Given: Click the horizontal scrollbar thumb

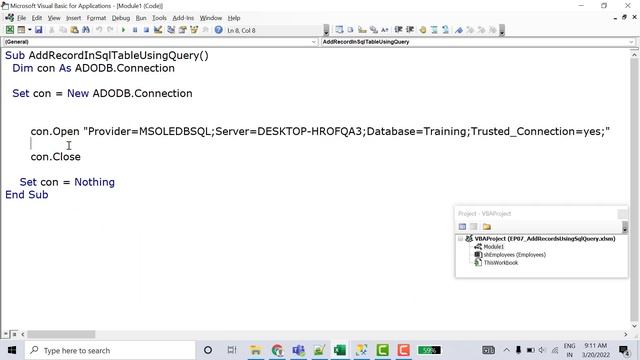Looking at the screenshot, I should [61, 334].
